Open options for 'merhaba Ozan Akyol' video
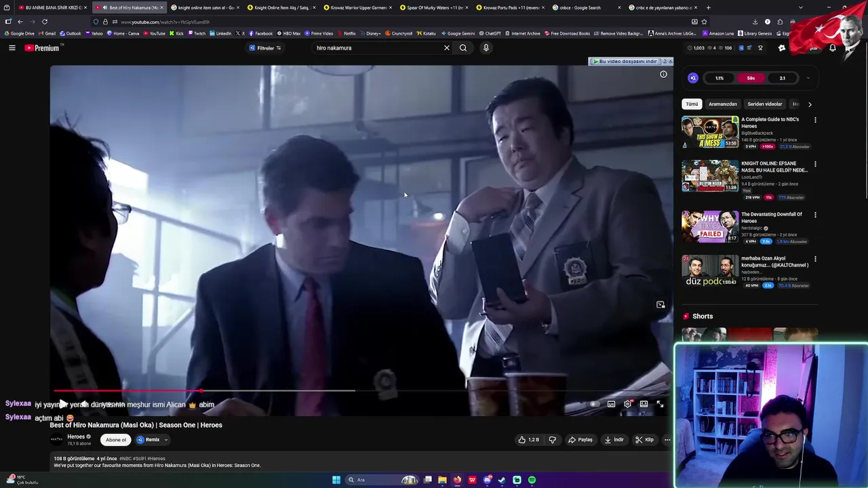The height and width of the screenshot is (488, 868). pos(815,259)
